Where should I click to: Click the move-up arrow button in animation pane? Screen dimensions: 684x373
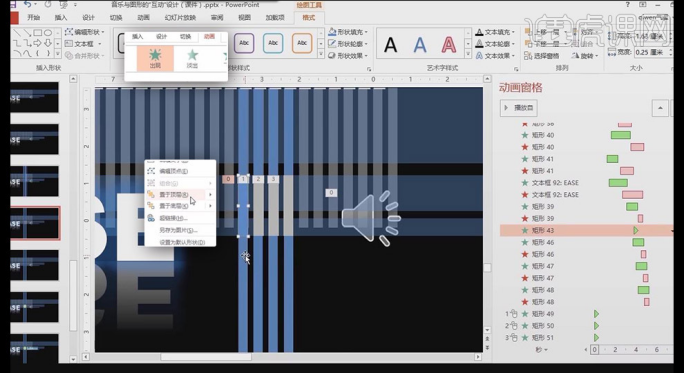[x=660, y=108]
